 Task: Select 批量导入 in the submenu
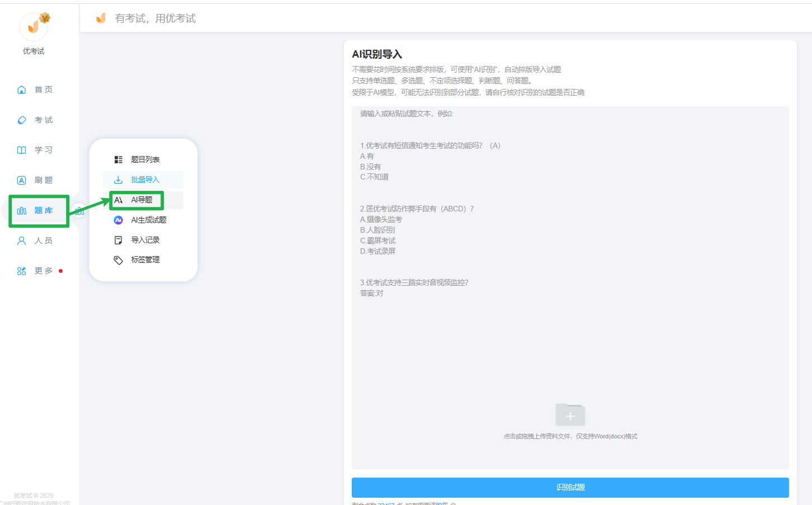145,180
